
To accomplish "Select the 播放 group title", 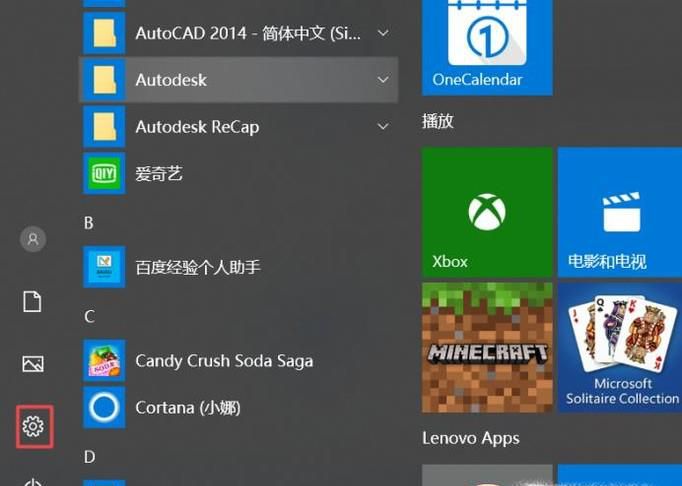I will pos(438,121).
